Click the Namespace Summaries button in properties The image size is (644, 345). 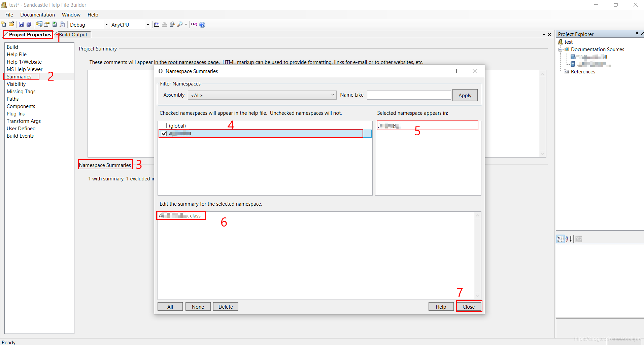[105, 165]
